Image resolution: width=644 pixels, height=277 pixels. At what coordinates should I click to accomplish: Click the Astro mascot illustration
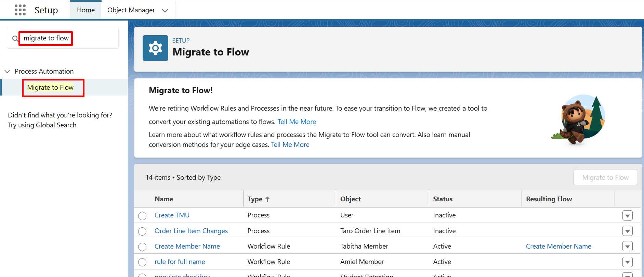tap(578, 120)
